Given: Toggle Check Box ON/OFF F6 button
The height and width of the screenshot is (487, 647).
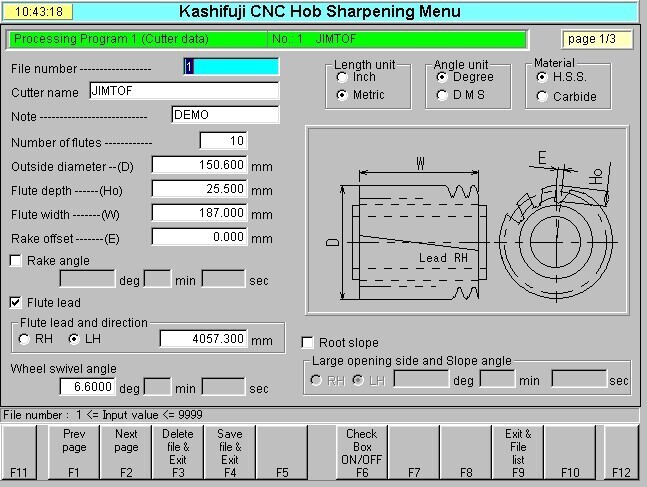Looking at the screenshot, I should [x=362, y=452].
